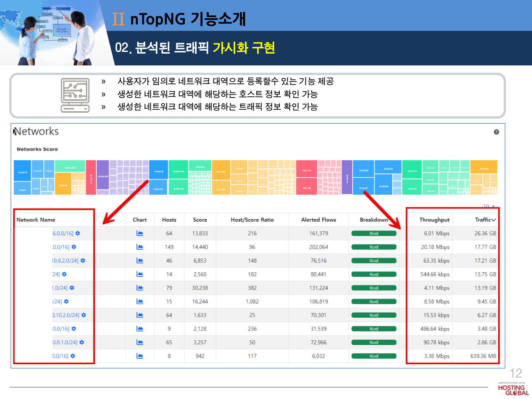Click the gear icon in the 639.36 MB traffic row
532x399 pixels.
point(73,356)
